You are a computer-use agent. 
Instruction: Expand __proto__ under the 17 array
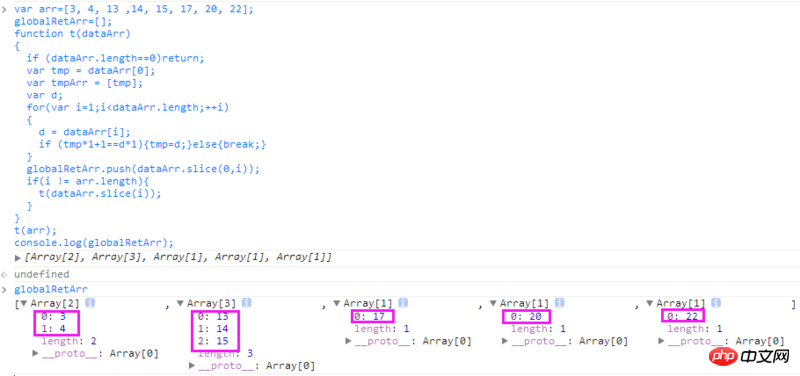point(349,341)
